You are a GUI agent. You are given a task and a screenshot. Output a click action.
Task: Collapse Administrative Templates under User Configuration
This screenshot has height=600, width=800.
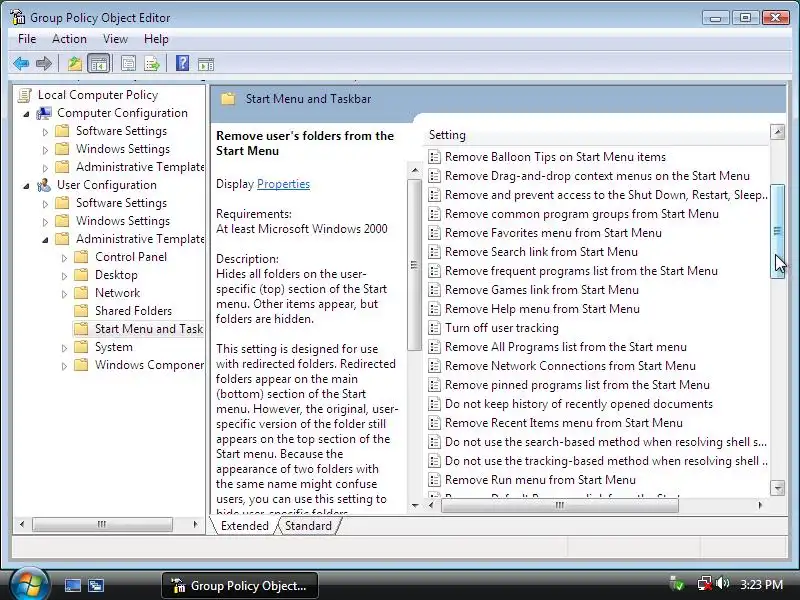click(45, 239)
